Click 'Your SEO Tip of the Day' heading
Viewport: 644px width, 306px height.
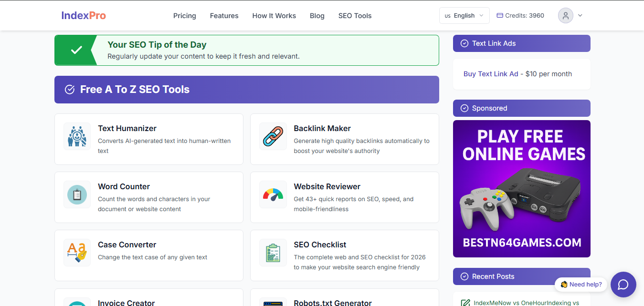(157, 45)
